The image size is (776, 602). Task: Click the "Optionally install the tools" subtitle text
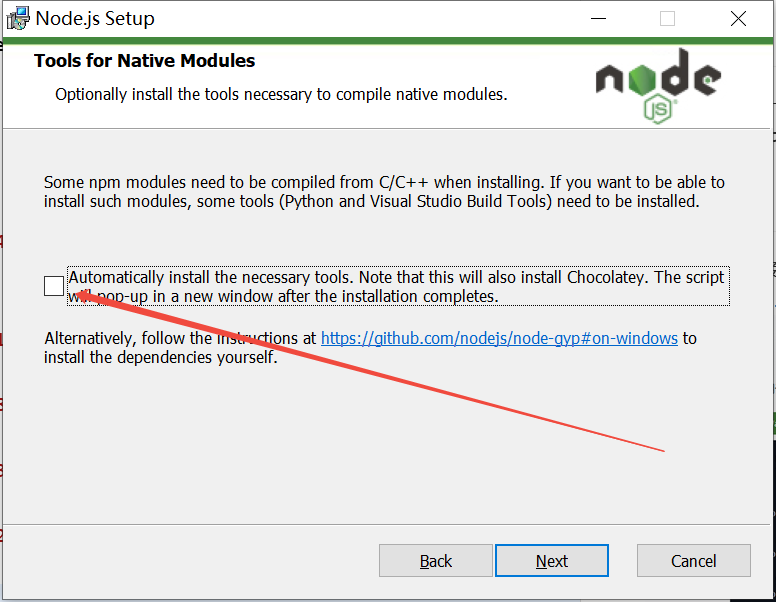pos(281,95)
